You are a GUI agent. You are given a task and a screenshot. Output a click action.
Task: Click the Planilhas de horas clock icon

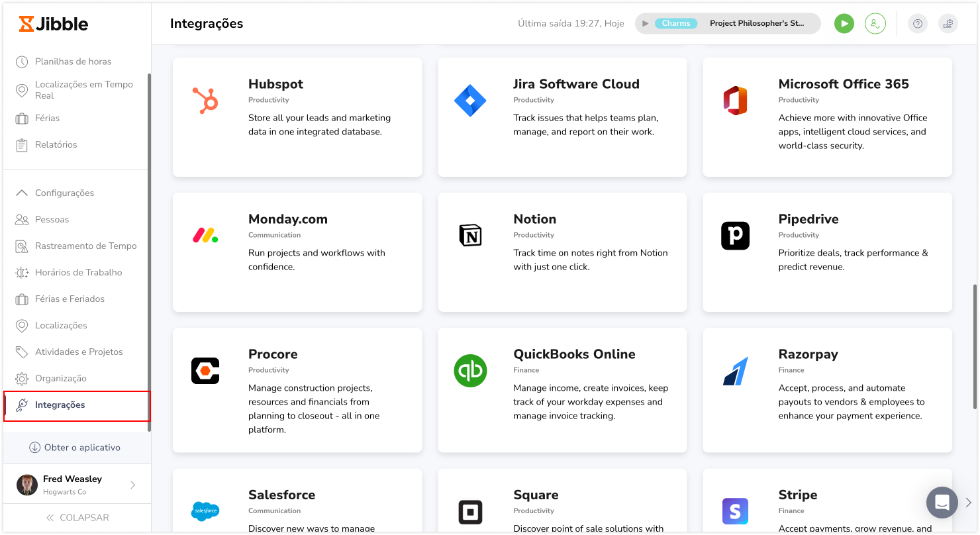pos(22,62)
